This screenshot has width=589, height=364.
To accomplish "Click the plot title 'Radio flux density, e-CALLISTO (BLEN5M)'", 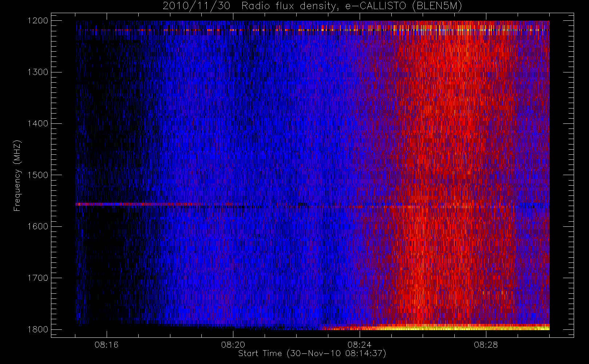I will point(352,6).
